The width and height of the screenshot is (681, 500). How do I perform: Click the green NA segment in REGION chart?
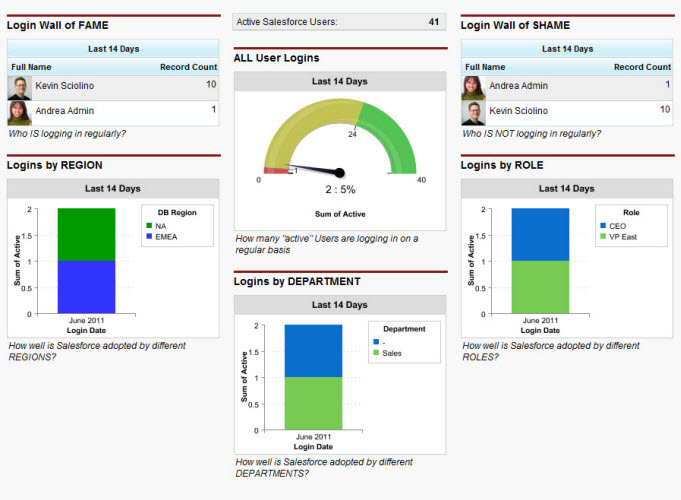pyautogui.click(x=86, y=235)
